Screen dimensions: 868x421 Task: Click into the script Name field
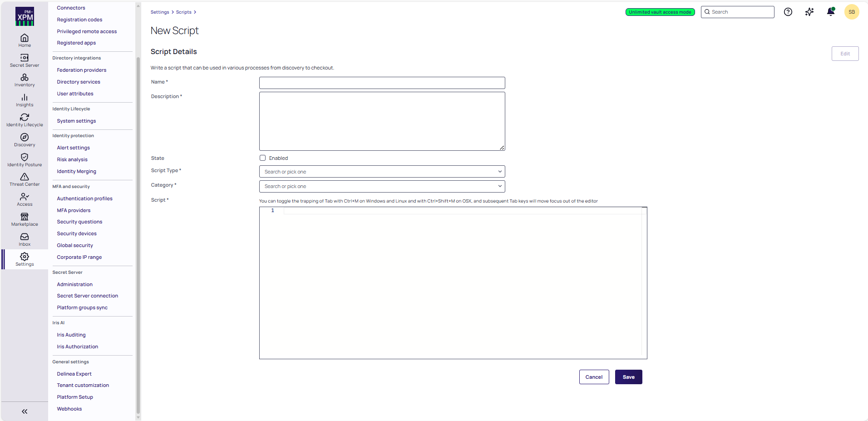click(382, 83)
